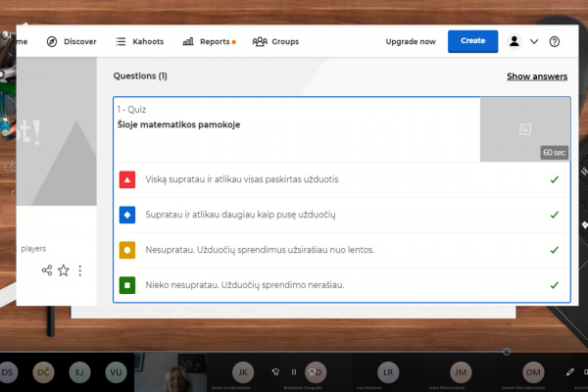Open the three-dot more options menu

80,270
